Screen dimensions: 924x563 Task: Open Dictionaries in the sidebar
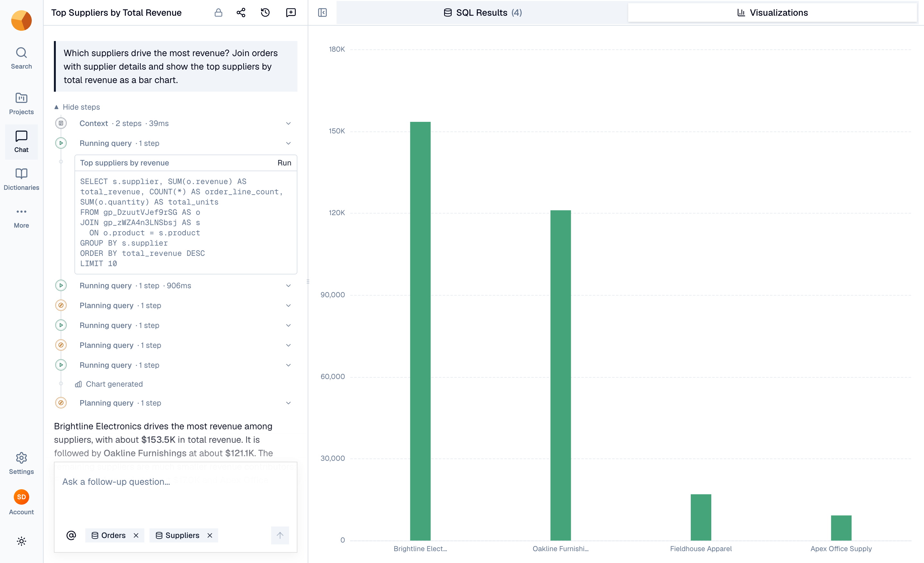coord(21,179)
